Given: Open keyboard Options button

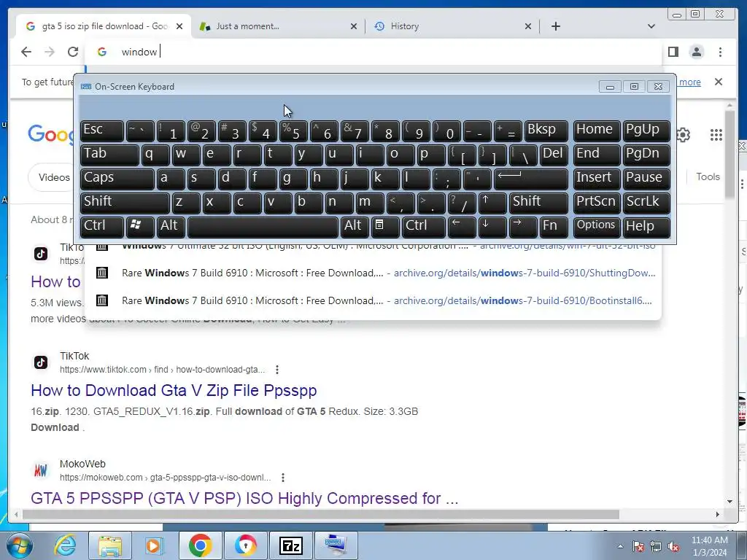Looking at the screenshot, I should [597, 227].
